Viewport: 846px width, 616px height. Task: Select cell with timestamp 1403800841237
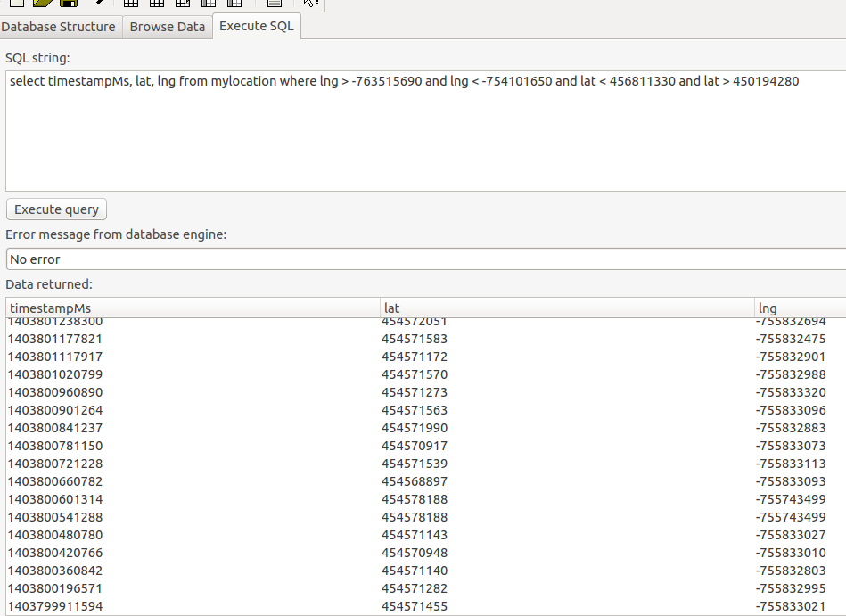193,428
